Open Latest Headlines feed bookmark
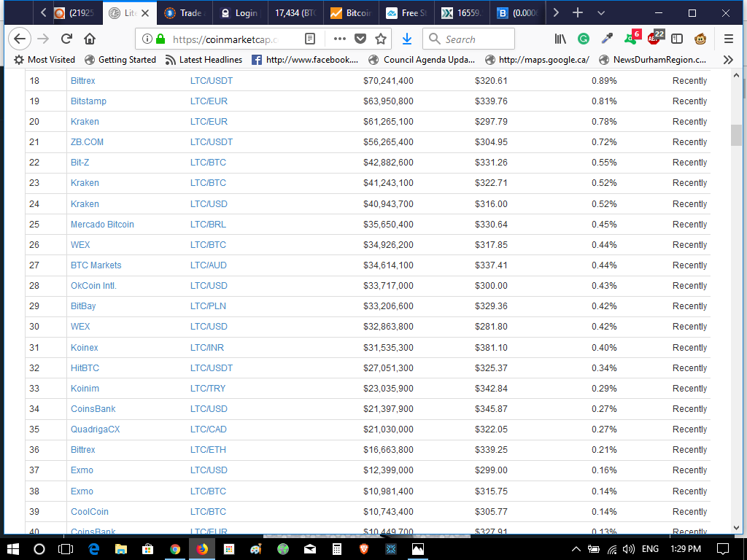Viewport: 747px width, 560px height. pos(204,60)
